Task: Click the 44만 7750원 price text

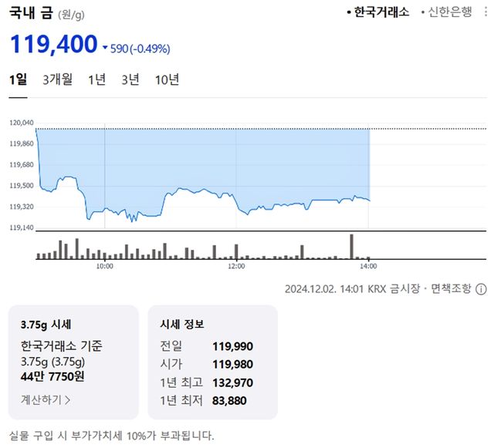Action: click(54, 376)
